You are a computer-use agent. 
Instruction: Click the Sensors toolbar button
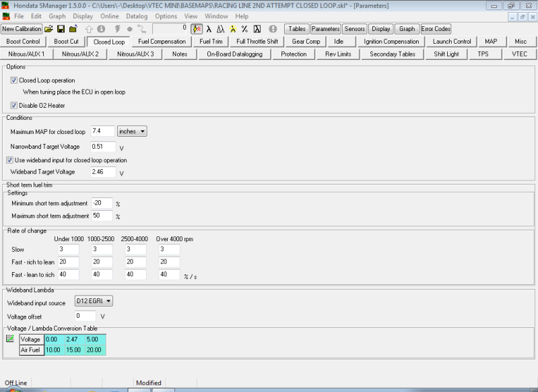click(x=354, y=29)
